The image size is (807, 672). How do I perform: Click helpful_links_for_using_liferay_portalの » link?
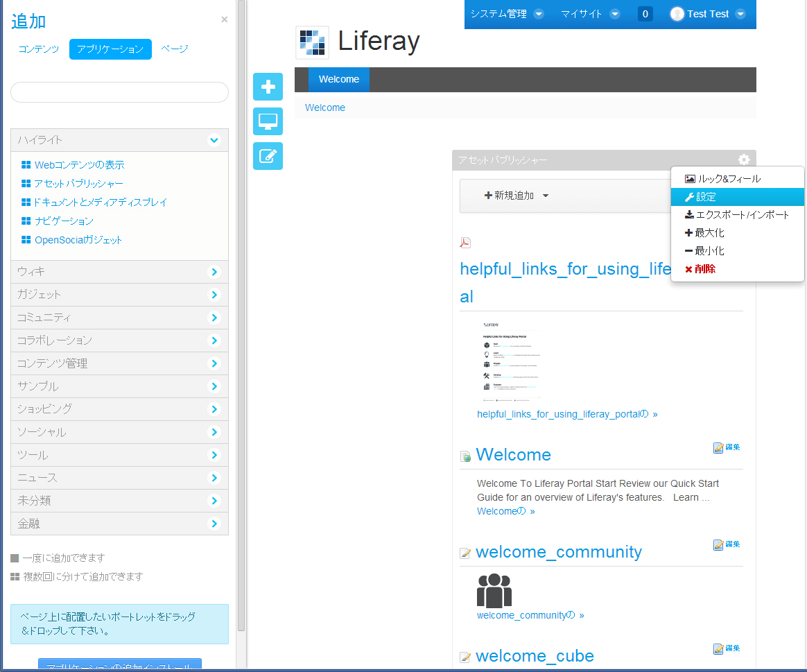[567, 414]
